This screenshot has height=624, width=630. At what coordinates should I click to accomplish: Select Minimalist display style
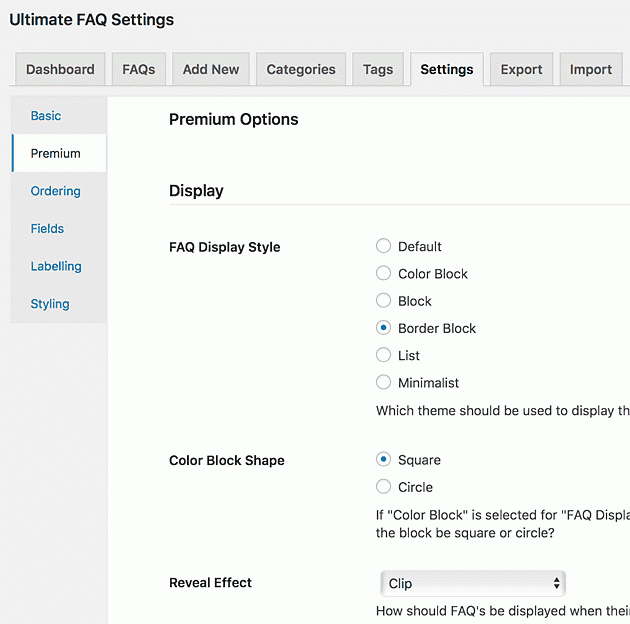383,383
